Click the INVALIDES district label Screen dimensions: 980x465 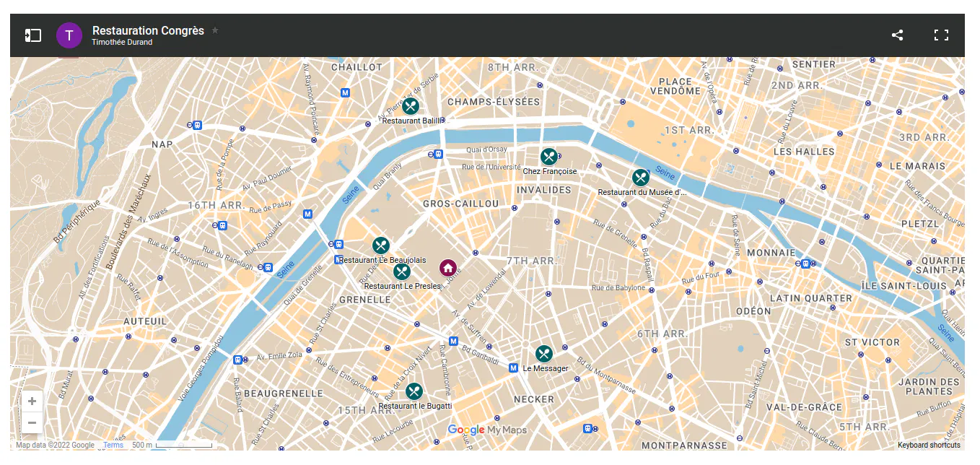(544, 190)
